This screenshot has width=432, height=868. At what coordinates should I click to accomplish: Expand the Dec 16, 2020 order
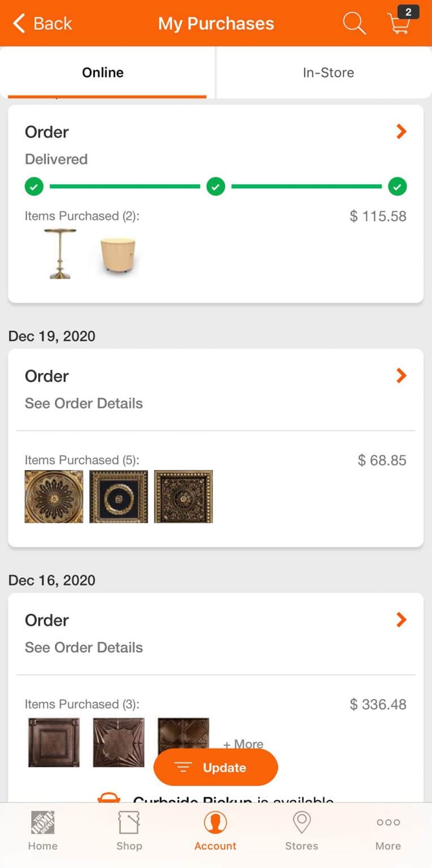click(401, 620)
